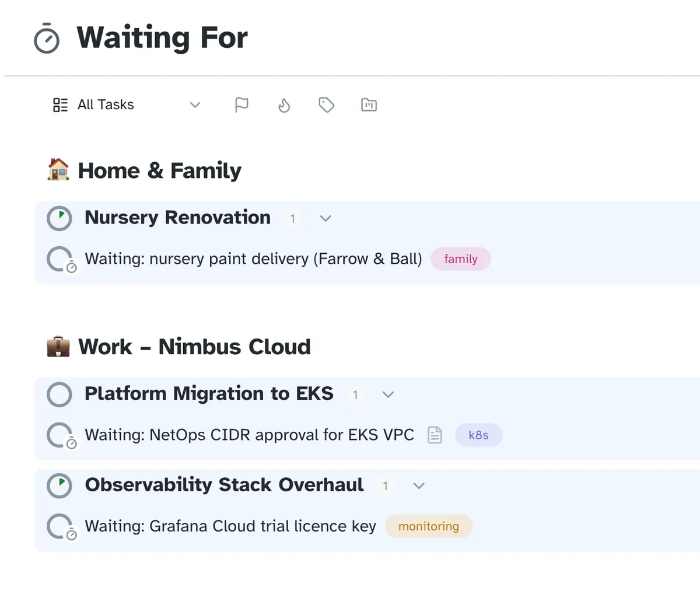Open the NetOps CIDR approval task
The width and height of the screenshot is (700, 594).
point(250,435)
